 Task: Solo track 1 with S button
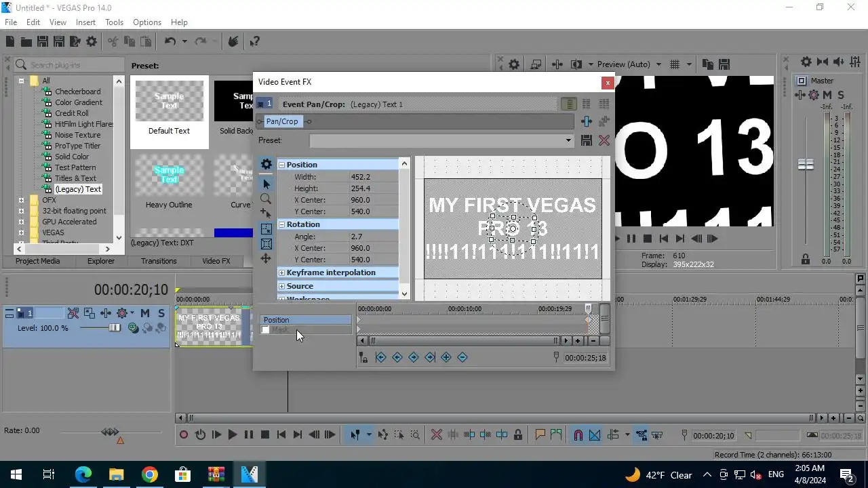tap(161, 313)
